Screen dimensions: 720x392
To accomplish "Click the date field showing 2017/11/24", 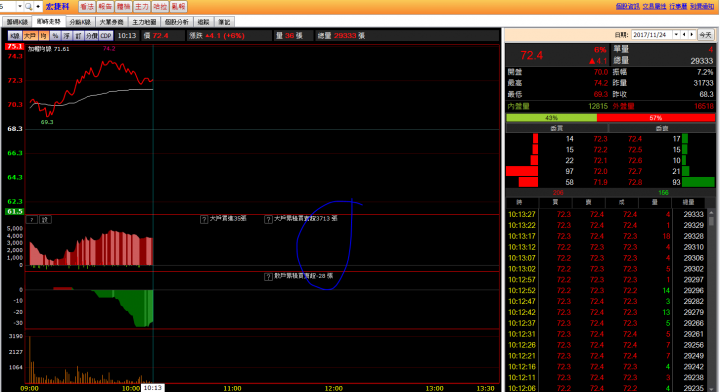I will tap(652, 35).
